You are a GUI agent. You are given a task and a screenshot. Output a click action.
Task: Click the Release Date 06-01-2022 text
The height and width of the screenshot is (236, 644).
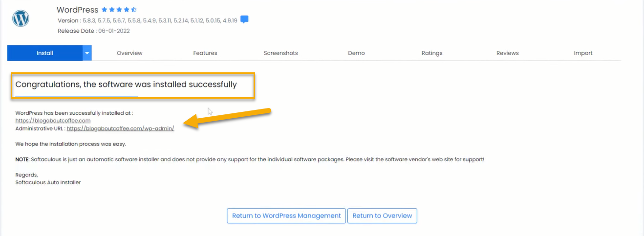pyautogui.click(x=94, y=31)
